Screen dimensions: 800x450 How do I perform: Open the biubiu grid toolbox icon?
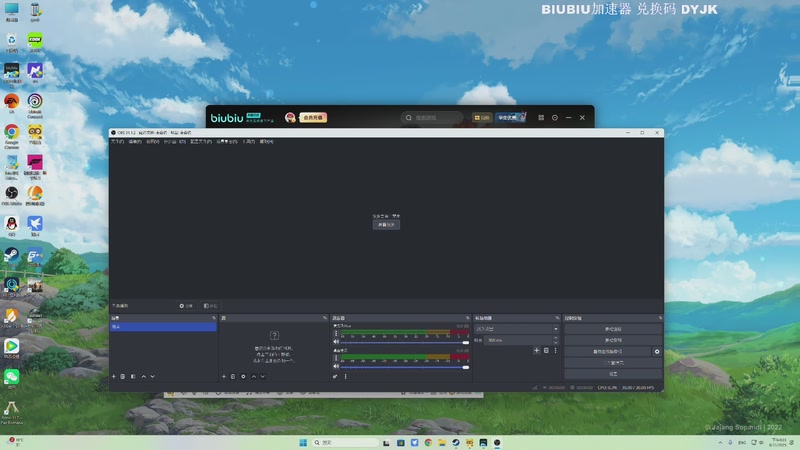coord(541,118)
